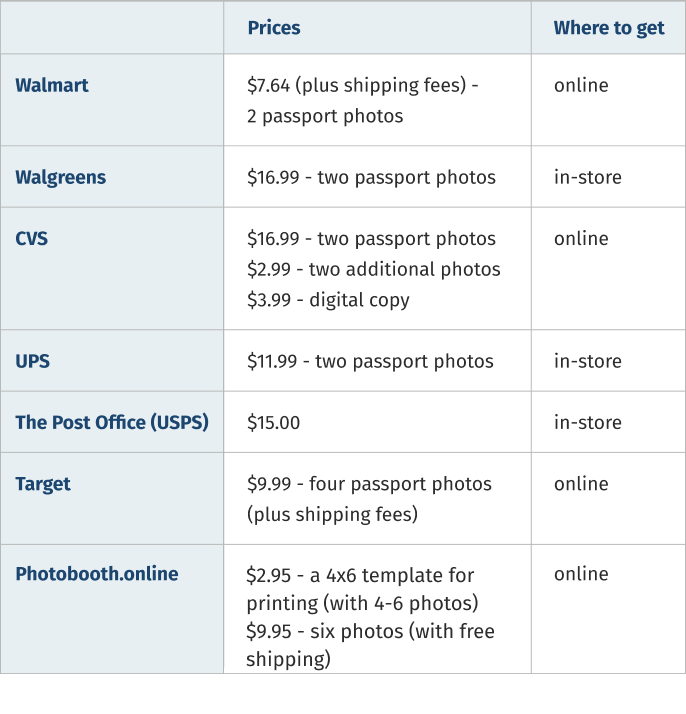Click the Walmart store name
The height and width of the screenshot is (714, 686).
click(x=52, y=85)
